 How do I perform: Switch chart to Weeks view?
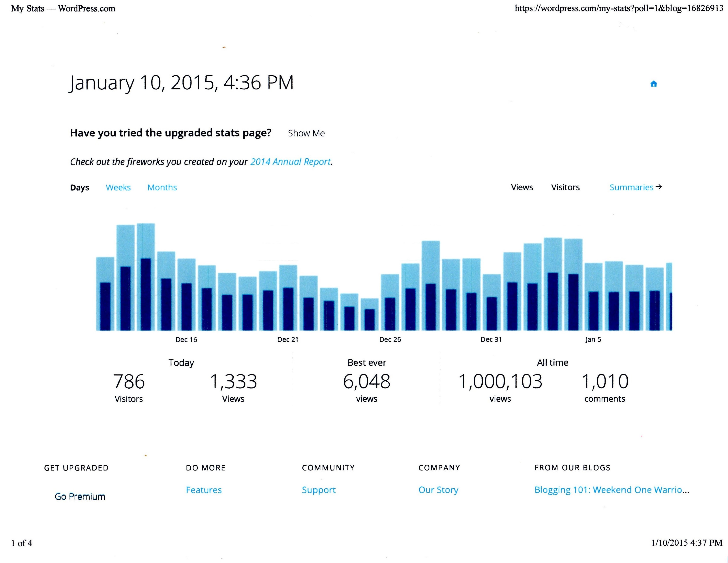(118, 187)
